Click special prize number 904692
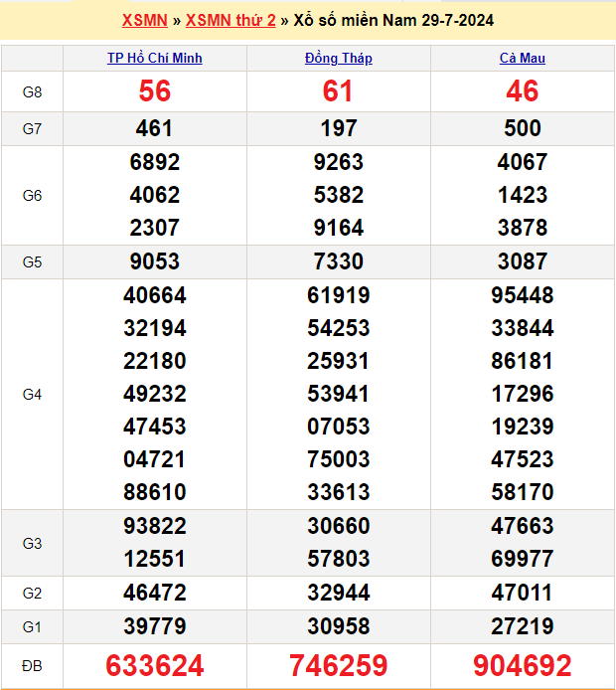This screenshot has height=690, width=616. pyautogui.click(x=523, y=665)
